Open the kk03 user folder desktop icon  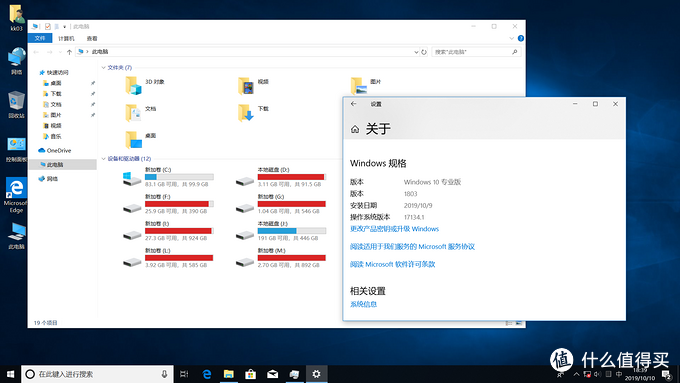point(16,17)
